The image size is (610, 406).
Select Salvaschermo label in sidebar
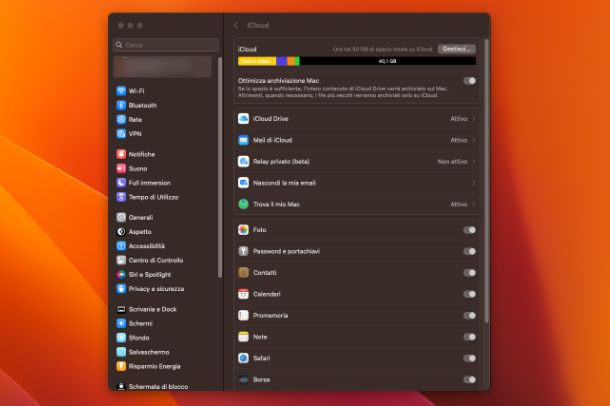(149, 352)
